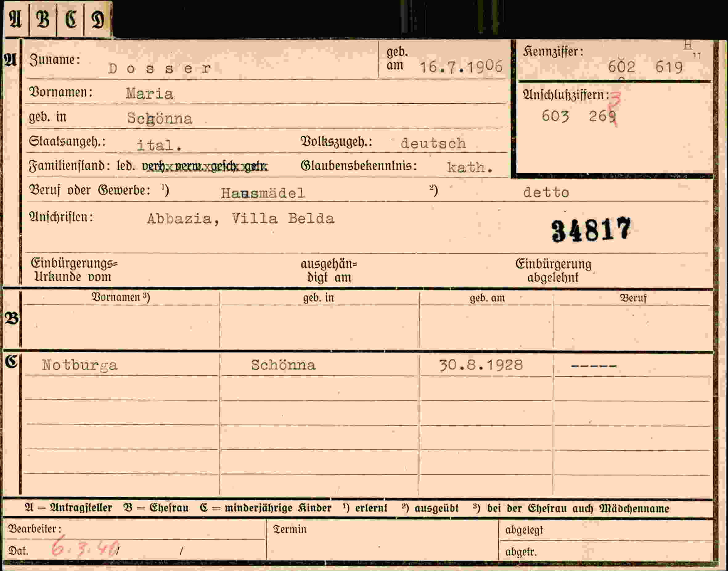Click the section C margin letter
The image size is (728, 571).
(x=11, y=362)
